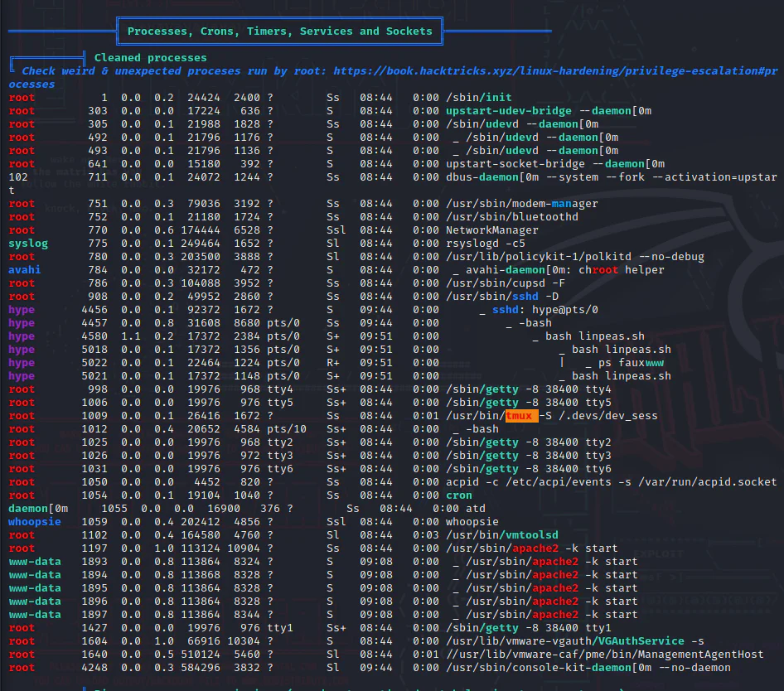Click the 'Processes, Crons, Timers, Services and Sockets' heading
This screenshot has width=784, height=691.
(x=279, y=31)
